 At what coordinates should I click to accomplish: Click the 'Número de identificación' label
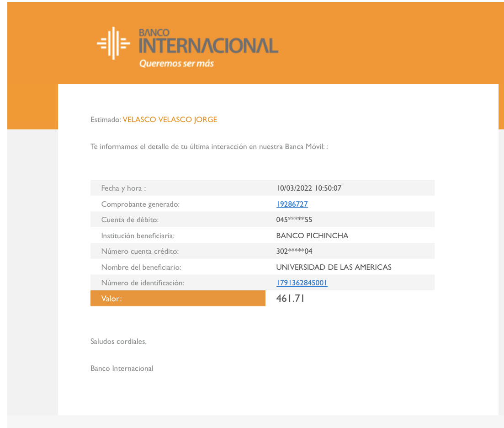(x=143, y=283)
